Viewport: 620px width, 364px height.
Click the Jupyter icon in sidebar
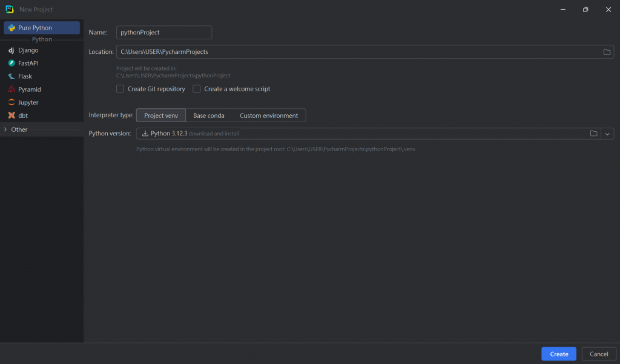point(12,102)
